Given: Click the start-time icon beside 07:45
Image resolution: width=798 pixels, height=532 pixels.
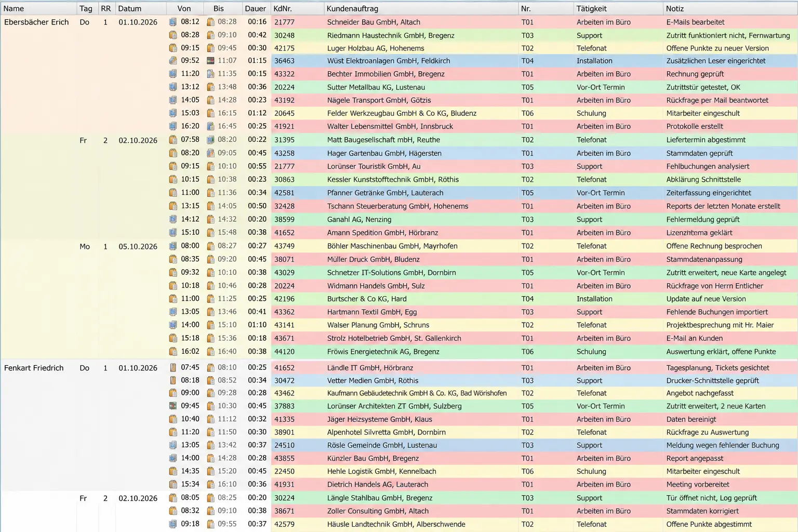Looking at the screenshot, I should tap(173, 367).
